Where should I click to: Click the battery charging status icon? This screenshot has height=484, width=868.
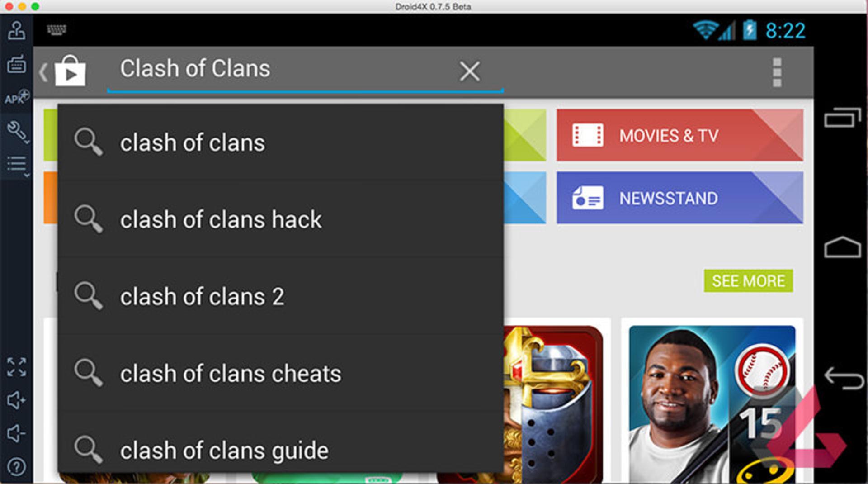click(750, 30)
